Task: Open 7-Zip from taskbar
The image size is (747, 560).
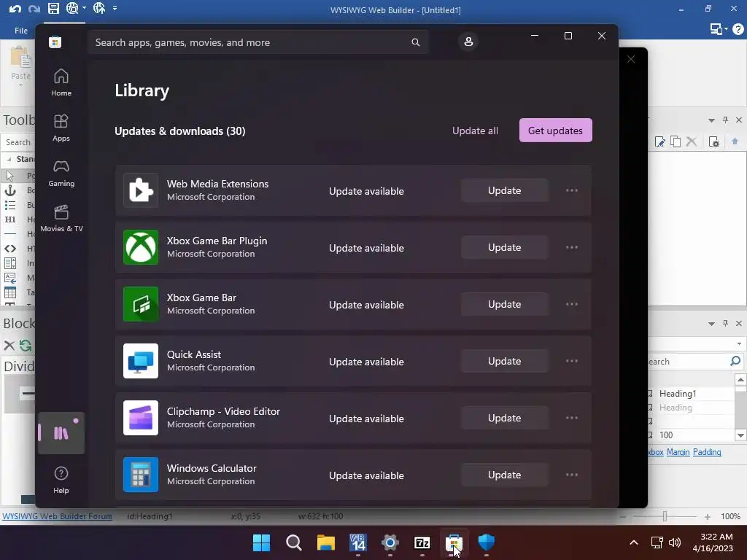Action: pyautogui.click(x=422, y=542)
